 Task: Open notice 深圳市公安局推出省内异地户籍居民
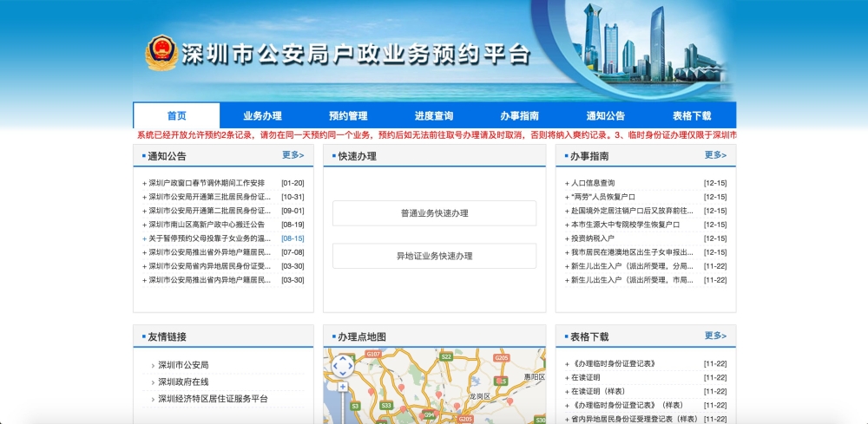pyautogui.click(x=210, y=280)
